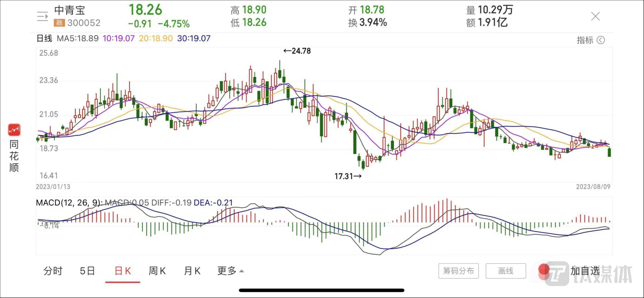Click the DEA:-0.21 value

tap(213, 202)
